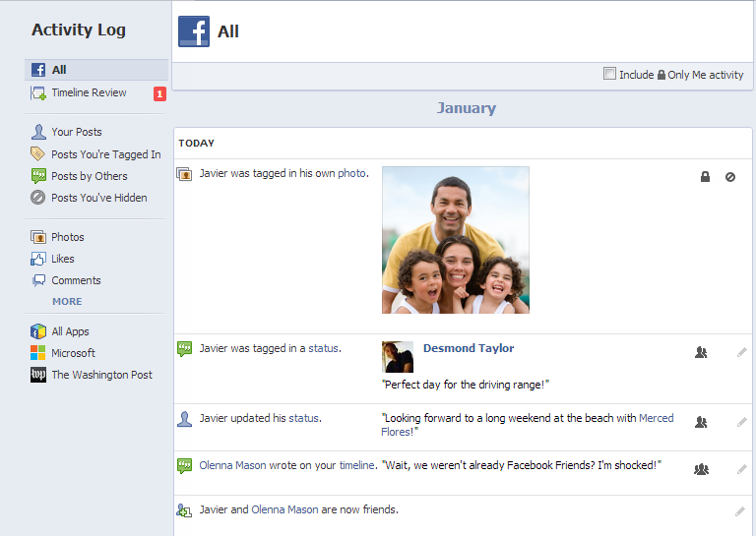Open the Comments filter icon
Viewport: 756px width, 536px height.
tap(38, 280)
